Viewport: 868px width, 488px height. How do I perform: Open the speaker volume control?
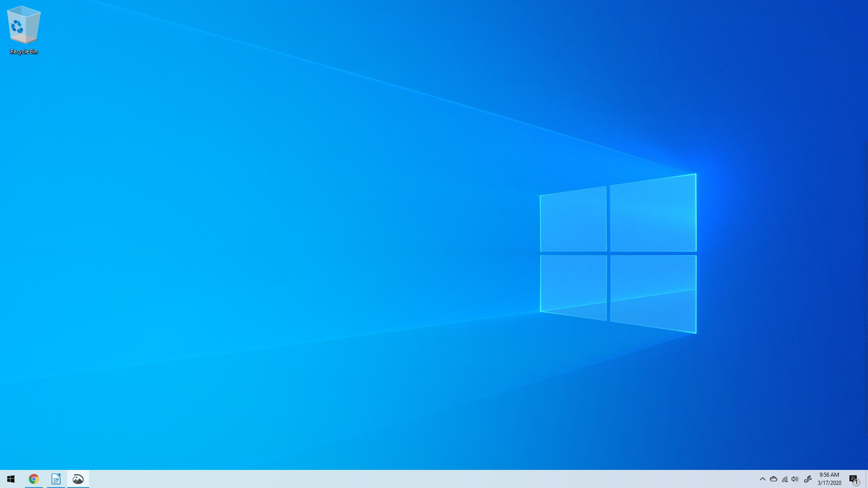coord(795,479)
